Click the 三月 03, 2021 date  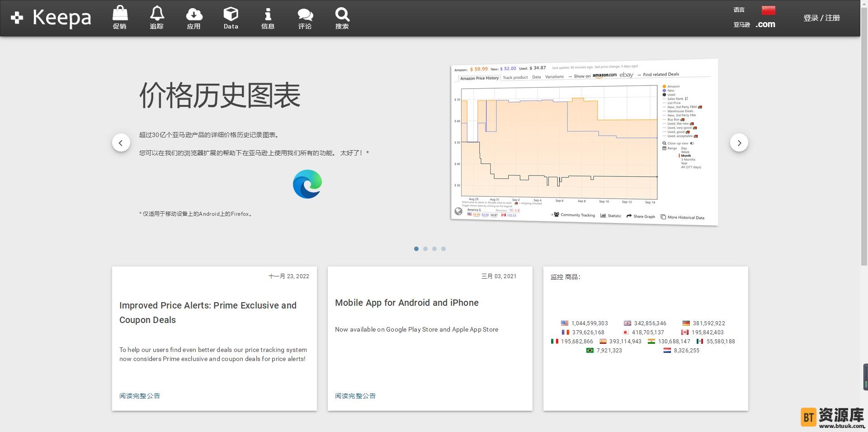(499, 276)
